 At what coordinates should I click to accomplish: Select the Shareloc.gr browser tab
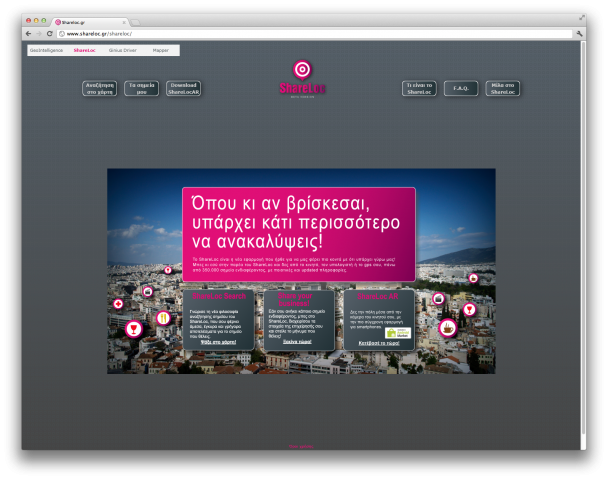(x=90, y=22)
